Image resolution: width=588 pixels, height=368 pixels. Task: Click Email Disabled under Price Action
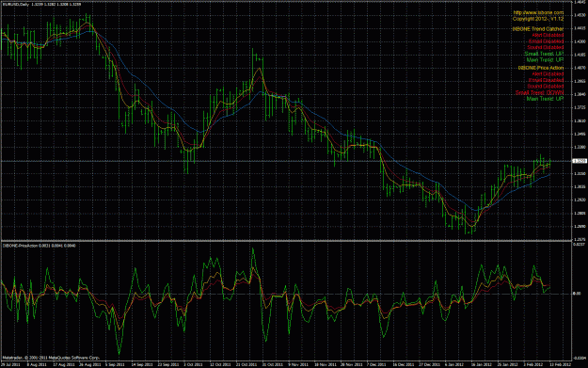pyautogui.click(x=547, y=80)
